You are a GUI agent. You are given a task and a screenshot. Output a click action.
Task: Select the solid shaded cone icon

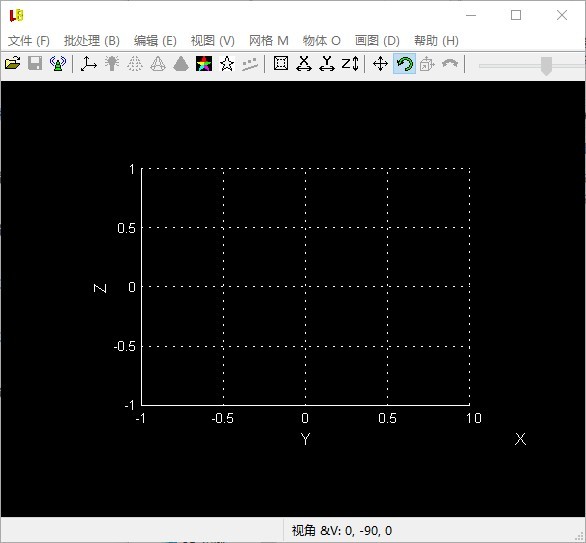(x=181, y=64)
